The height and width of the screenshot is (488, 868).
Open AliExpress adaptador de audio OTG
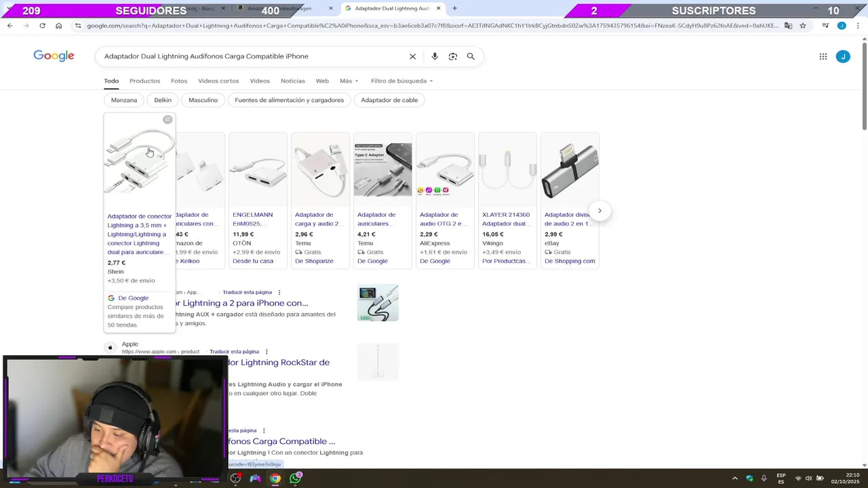(x=443, y=219)
